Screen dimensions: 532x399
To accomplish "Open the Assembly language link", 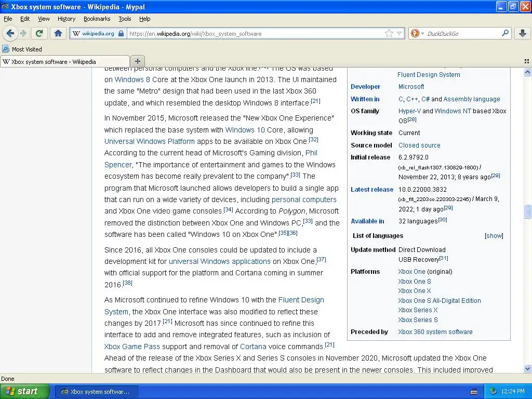I will 472,99.
